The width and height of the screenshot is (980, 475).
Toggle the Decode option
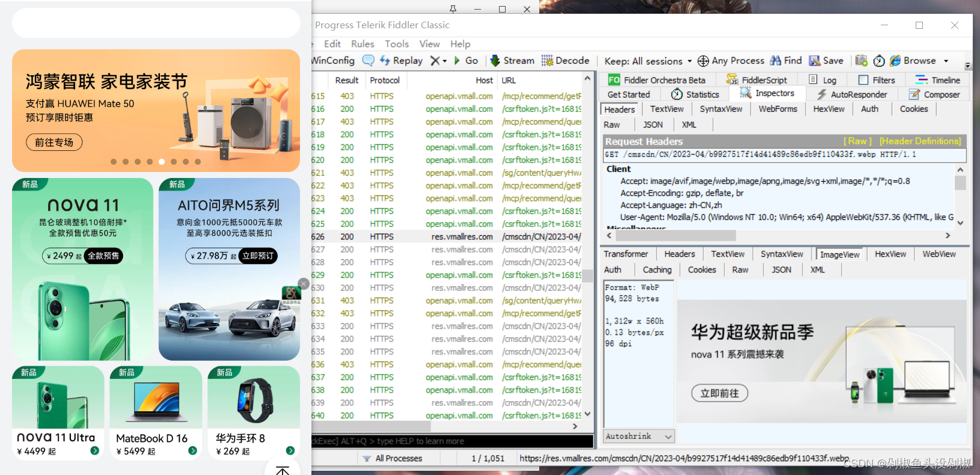click(565, 61)
